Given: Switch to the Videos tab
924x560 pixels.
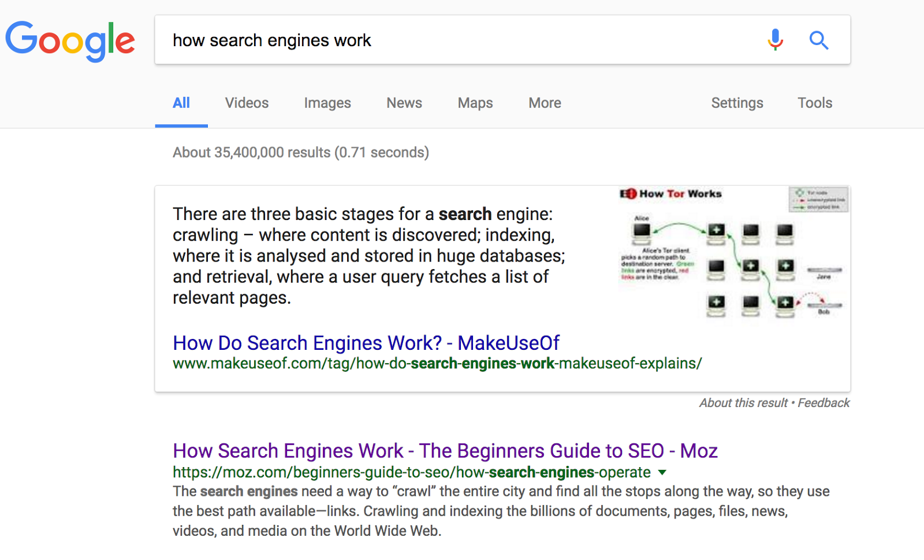Looking at the screenshot, I should (x=246, y=103).
